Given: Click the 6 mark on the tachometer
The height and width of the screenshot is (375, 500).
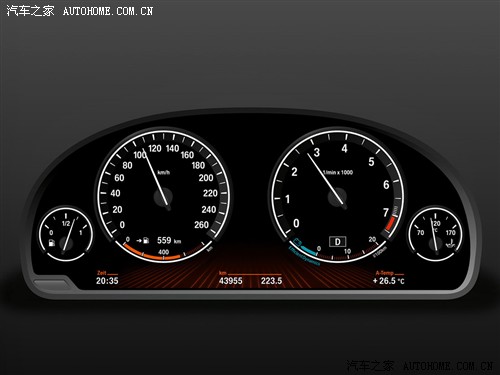Looking at the screenshot, I should (x=386, y=185).
